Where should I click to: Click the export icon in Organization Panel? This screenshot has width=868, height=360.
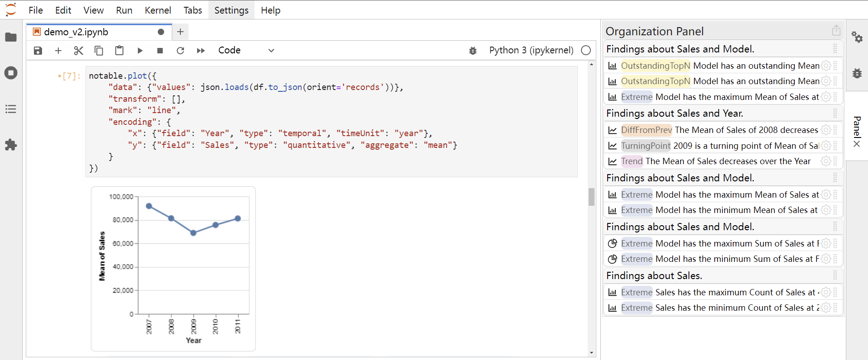[836, 31]
